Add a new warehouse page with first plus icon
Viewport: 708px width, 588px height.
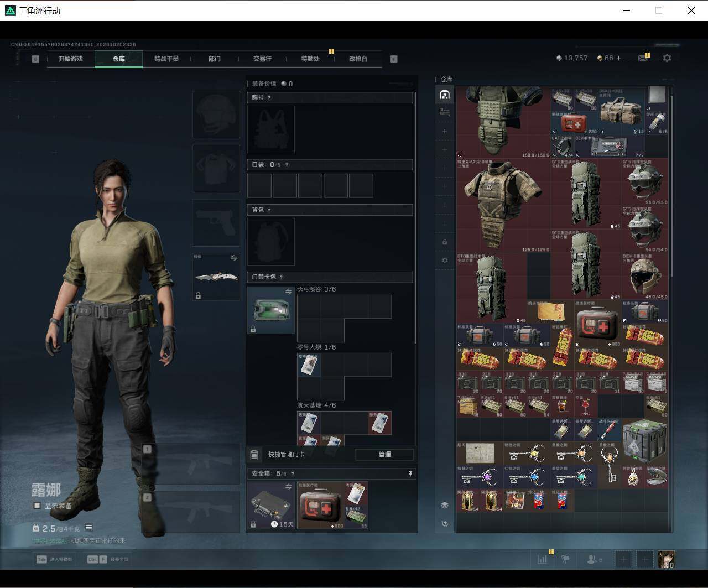pos(445,131)
